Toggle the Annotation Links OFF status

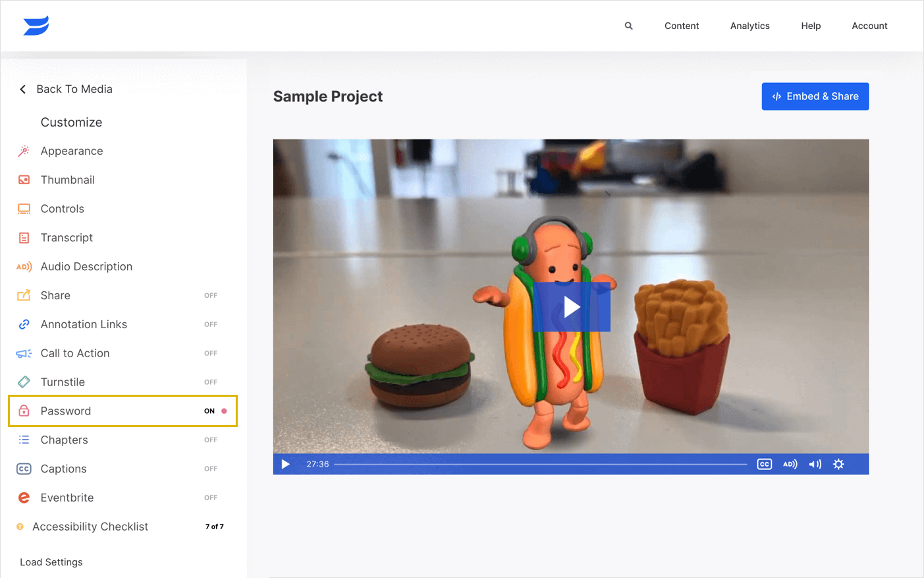211,324
